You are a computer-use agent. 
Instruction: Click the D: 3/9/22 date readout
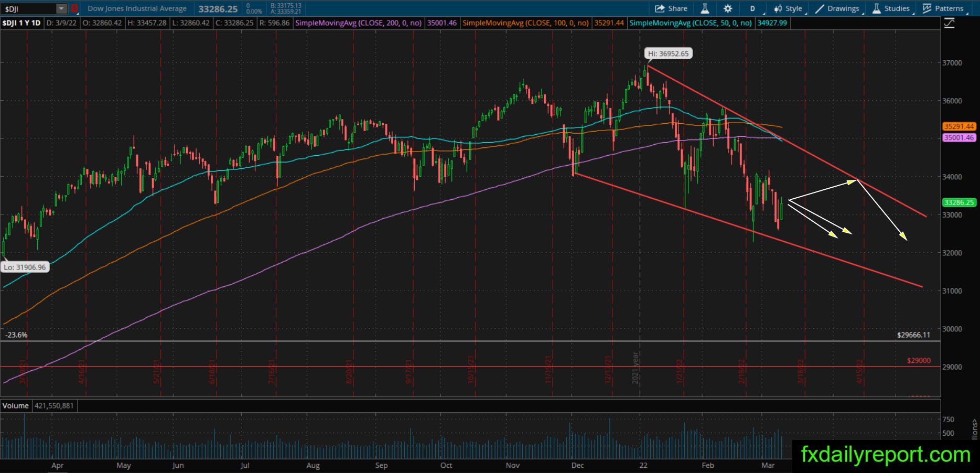[x=61, y=23]
